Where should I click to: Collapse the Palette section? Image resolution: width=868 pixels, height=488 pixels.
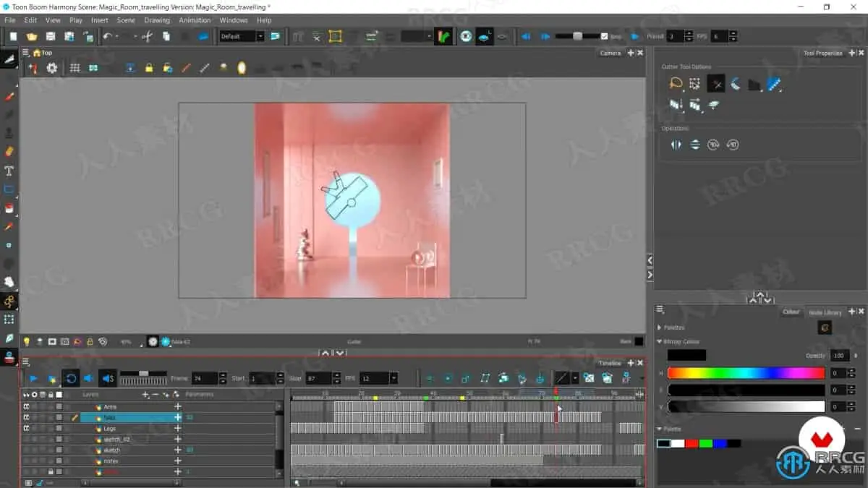[660, 429]
